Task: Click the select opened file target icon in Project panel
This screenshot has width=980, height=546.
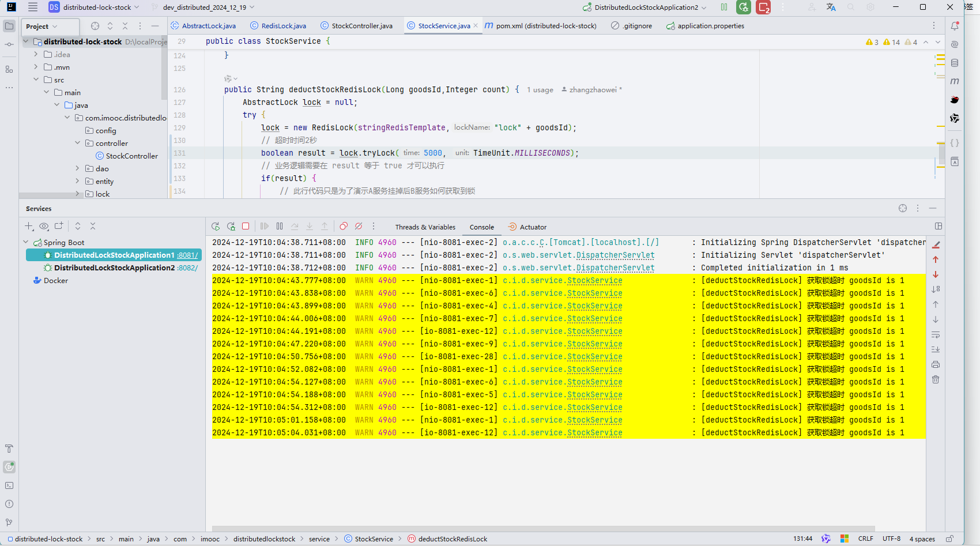Action: tap(95, 26)
